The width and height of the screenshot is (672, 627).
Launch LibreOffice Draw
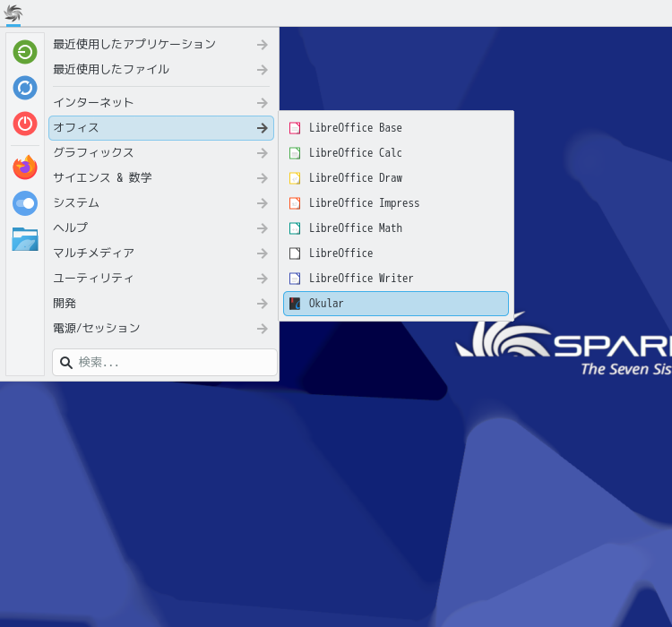point(396,178)
